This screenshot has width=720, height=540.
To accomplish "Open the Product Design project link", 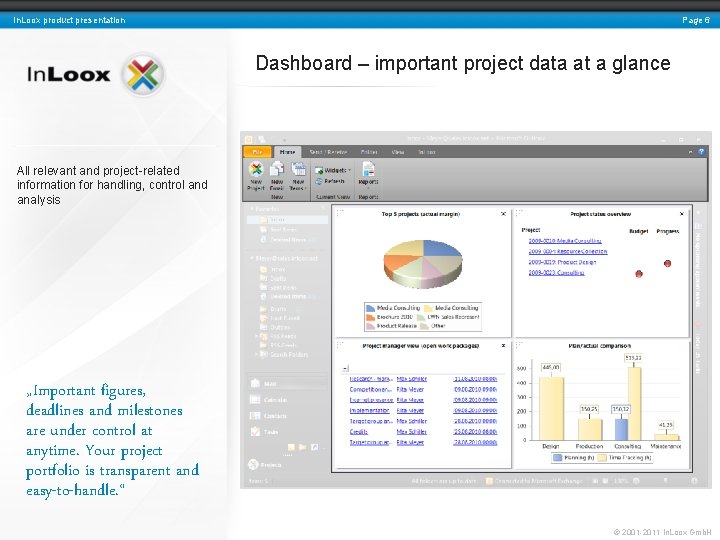I will [562, 262].
